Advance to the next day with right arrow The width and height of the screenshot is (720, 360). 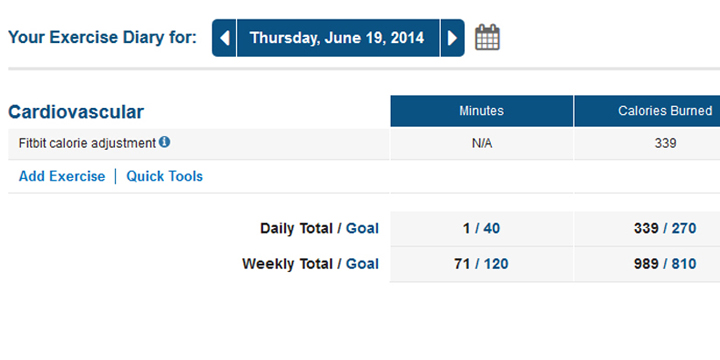452,38
